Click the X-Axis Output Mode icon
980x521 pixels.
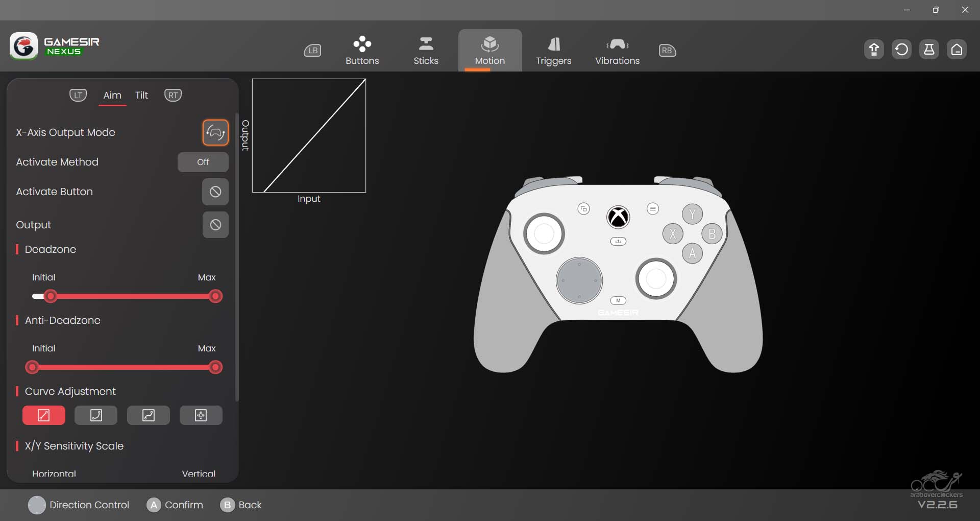pos(215,133)
